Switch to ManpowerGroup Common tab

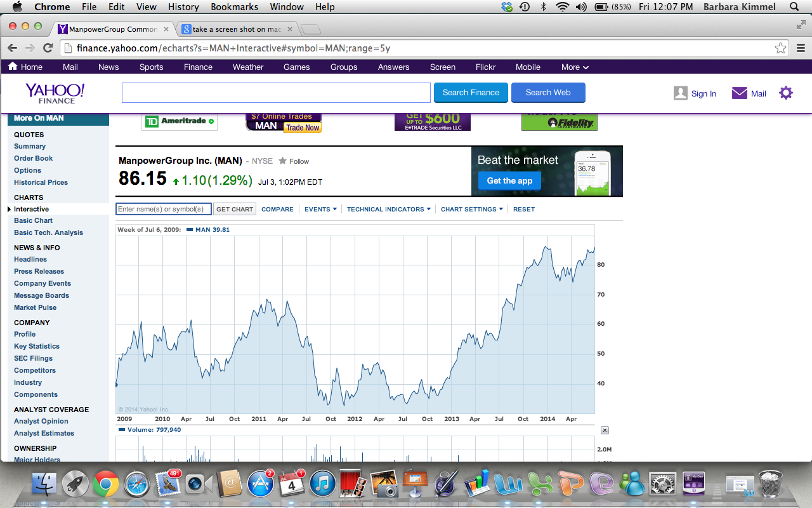pos(113,29)
